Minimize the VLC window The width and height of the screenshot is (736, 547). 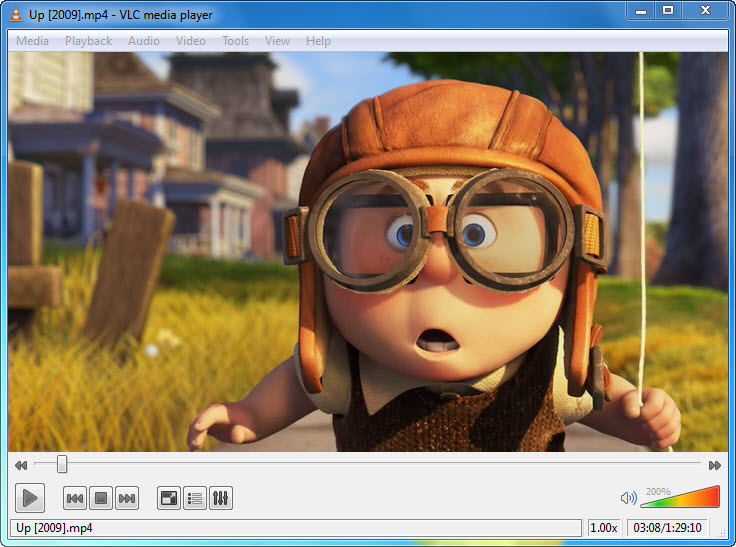(641, 11)
